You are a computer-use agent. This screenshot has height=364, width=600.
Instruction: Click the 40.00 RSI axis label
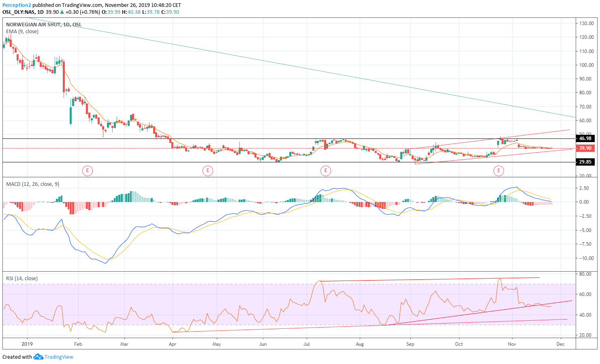tap(585, 315)
